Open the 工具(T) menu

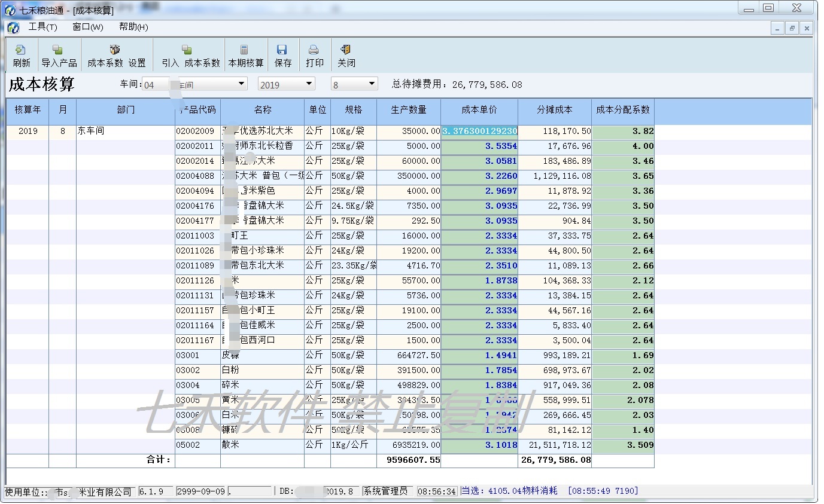point(42,27)
